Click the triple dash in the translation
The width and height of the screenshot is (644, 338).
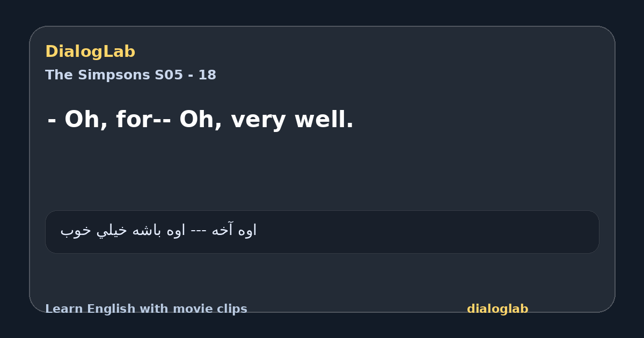[x=199, y=231]
